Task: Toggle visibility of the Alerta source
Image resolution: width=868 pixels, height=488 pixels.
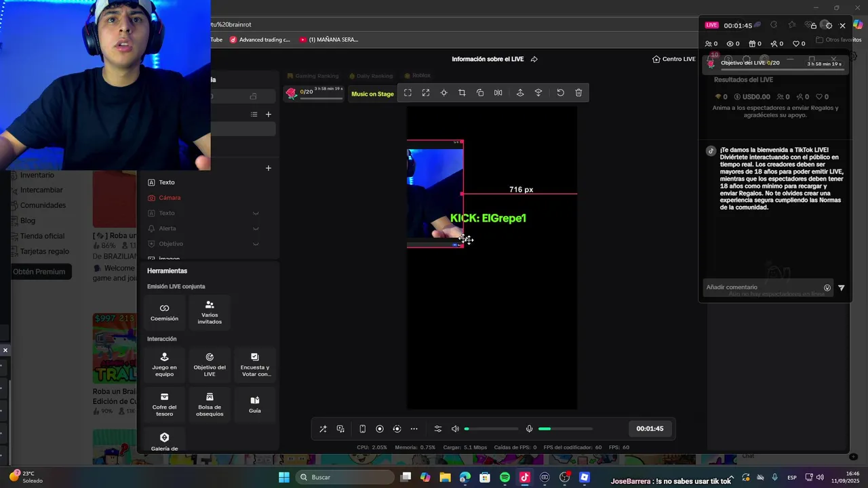Action: click(256, 228)
